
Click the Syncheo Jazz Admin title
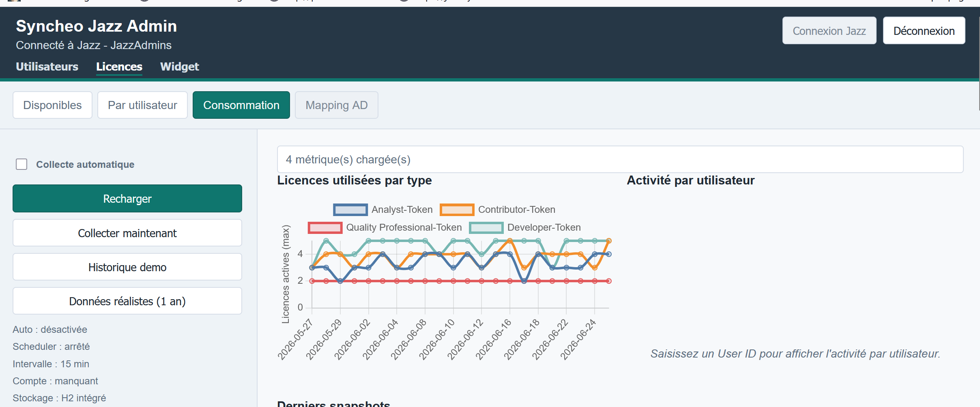point(97,26)
